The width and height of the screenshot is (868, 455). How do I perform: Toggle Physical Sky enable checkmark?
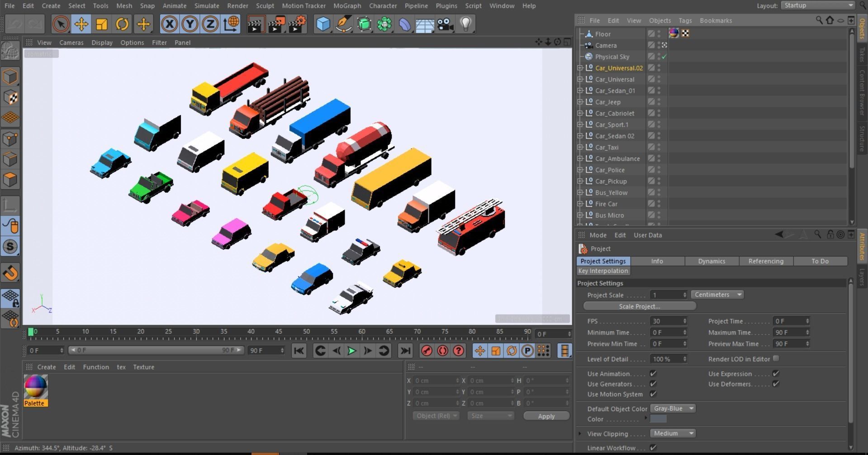click(x=664, y=57)
